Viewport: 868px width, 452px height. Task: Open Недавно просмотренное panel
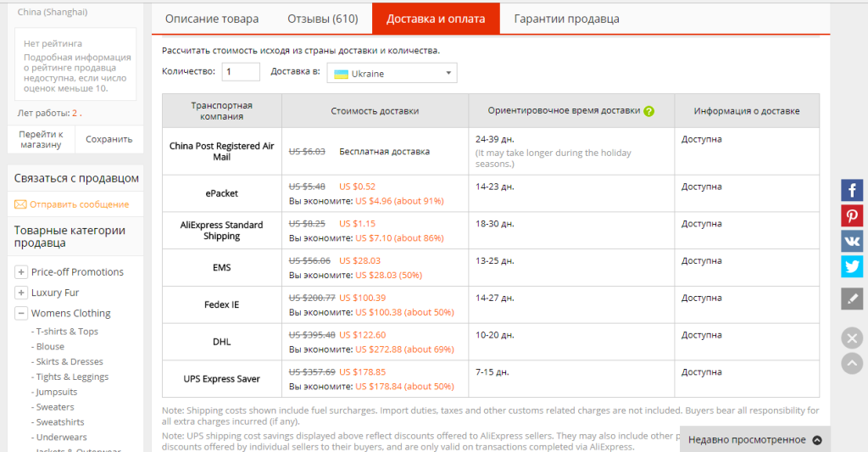(x=755, y=440)
